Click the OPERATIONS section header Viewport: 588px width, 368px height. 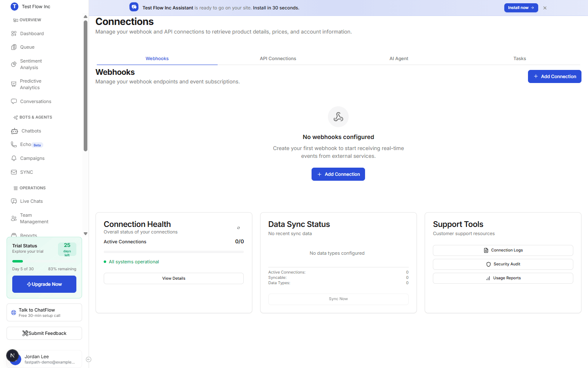[x=29, y=188]
